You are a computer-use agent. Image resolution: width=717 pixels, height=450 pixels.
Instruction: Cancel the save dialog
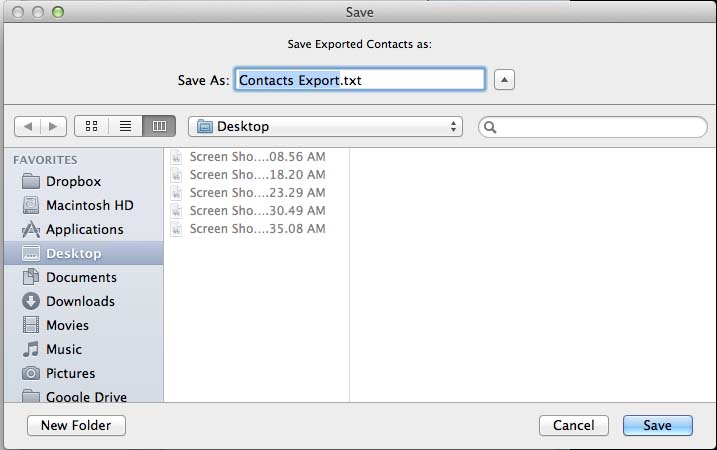coord(574,425)
